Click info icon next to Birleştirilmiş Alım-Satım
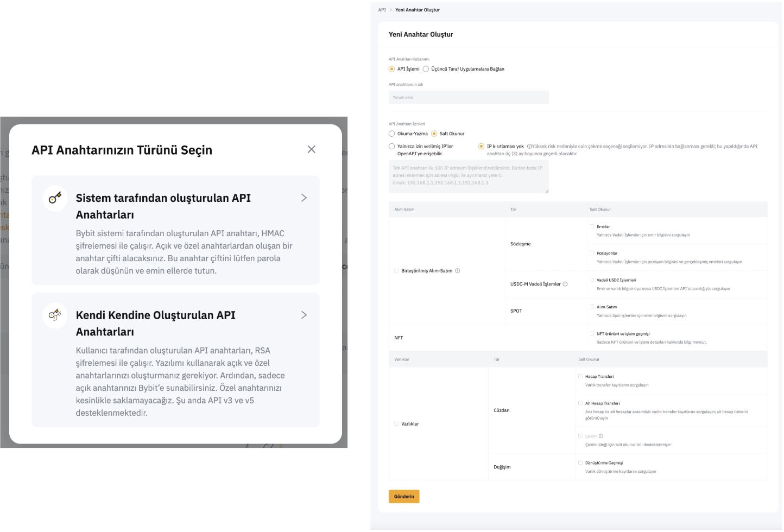The height and width of the screenshot is (532, 784). 458,271
